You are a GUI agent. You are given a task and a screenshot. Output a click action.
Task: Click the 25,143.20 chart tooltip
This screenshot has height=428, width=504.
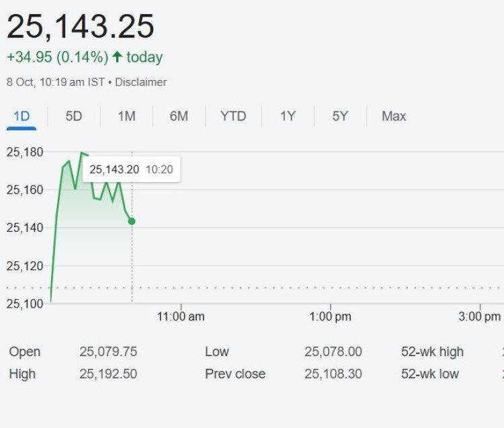coord(131,169)
